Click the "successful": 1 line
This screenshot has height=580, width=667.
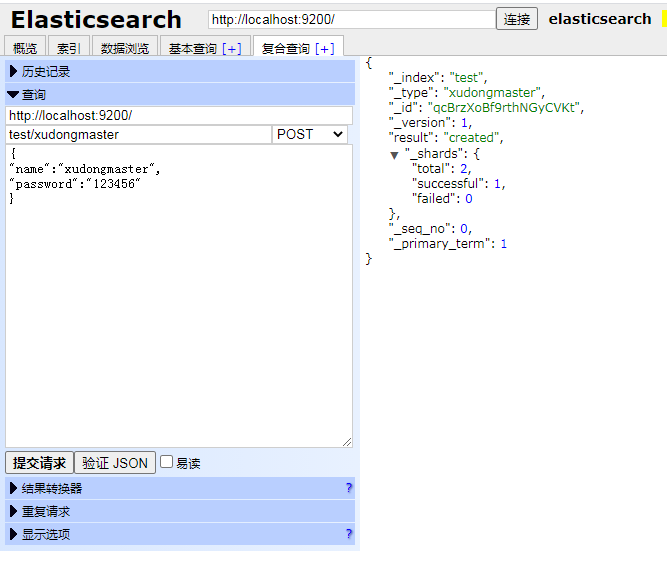(459, 183)
